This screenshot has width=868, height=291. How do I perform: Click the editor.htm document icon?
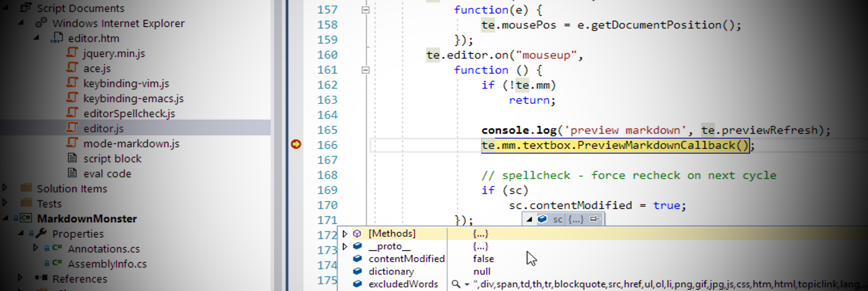click(56, 38)
